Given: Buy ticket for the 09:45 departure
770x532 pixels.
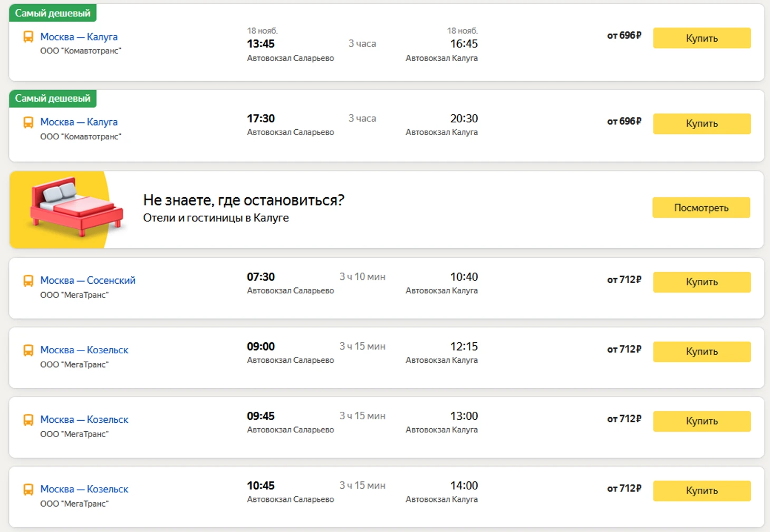Looking at the screenshot, I should tap(701, 421).
